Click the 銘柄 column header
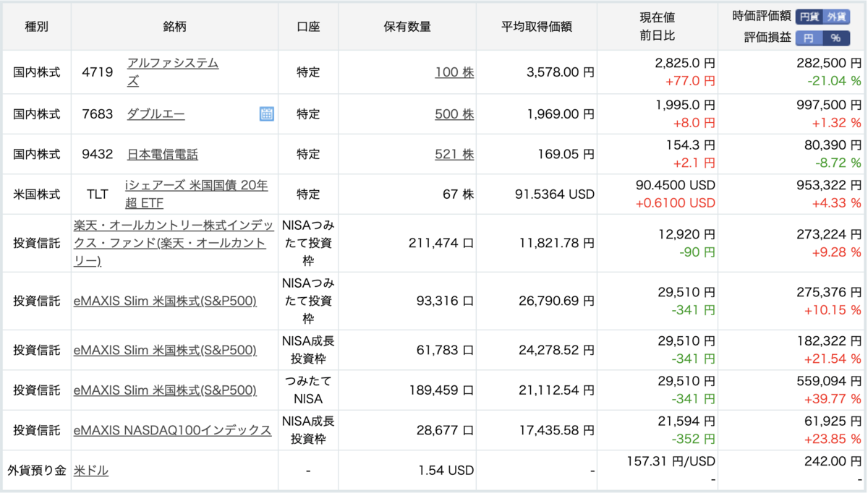The width and height of the screenshot is (868, 493). click(175, 27)
